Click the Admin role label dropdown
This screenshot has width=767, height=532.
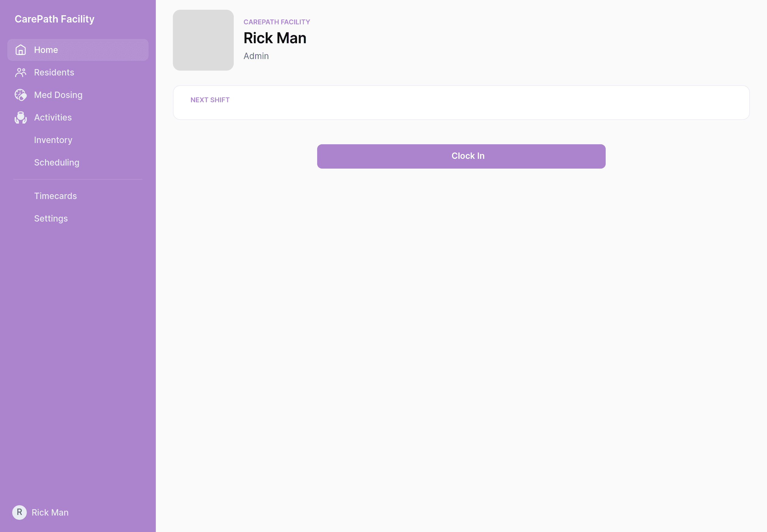[257, 56]
